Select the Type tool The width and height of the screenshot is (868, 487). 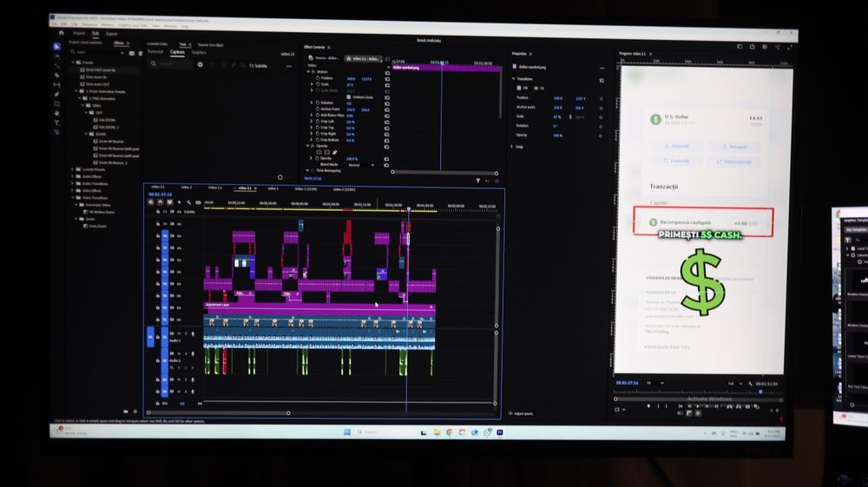tap(56, 123)
